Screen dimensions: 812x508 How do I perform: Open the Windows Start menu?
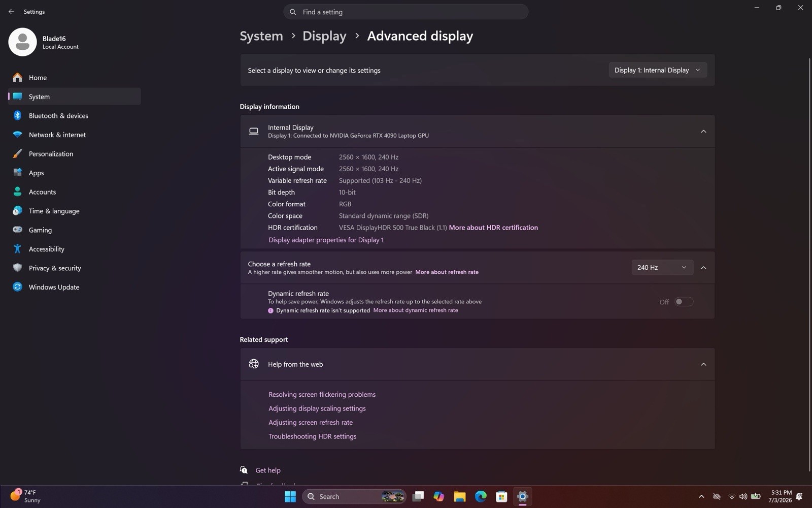point(290,496)
